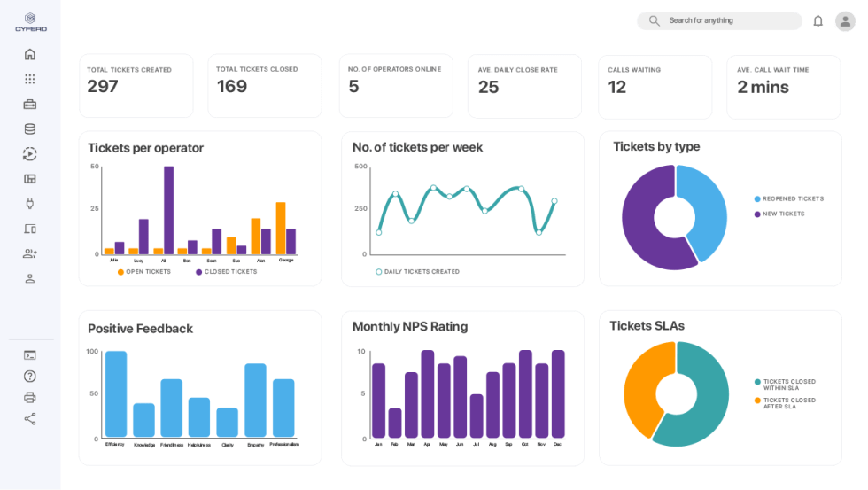Click the Tickets by type title
868x490 pixels.
(656, 146)
